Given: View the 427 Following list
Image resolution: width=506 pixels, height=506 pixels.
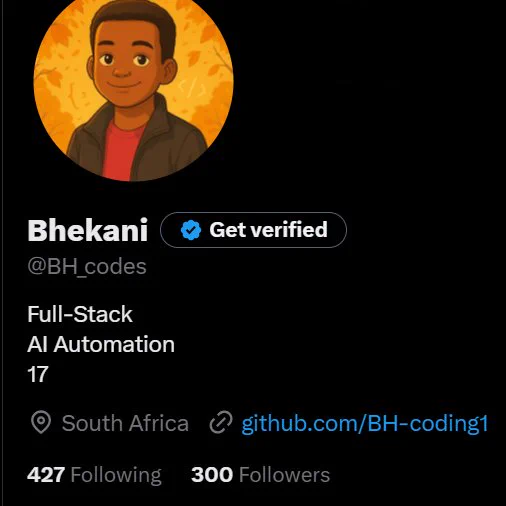Looking at the screenshot, I should coord(94,475).
